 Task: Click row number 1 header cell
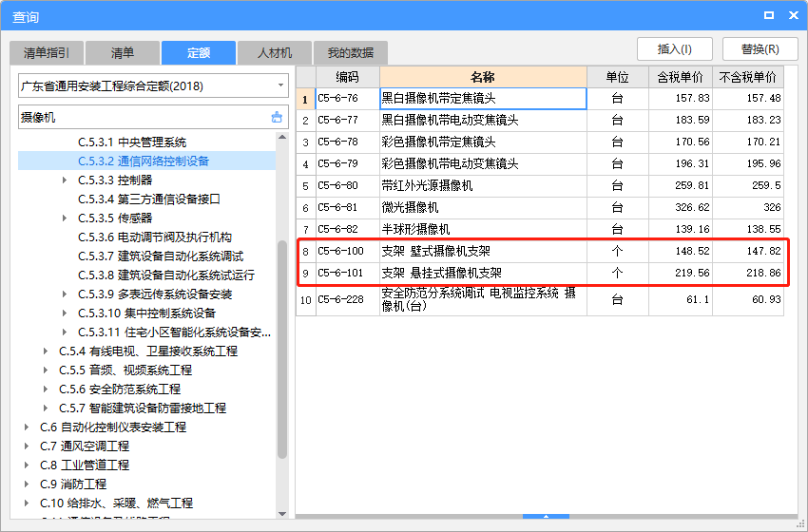click(x=305, y=99)
